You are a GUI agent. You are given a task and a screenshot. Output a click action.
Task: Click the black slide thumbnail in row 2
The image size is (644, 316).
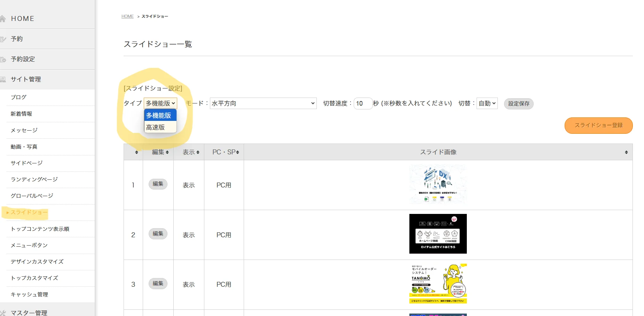point(438,234)
